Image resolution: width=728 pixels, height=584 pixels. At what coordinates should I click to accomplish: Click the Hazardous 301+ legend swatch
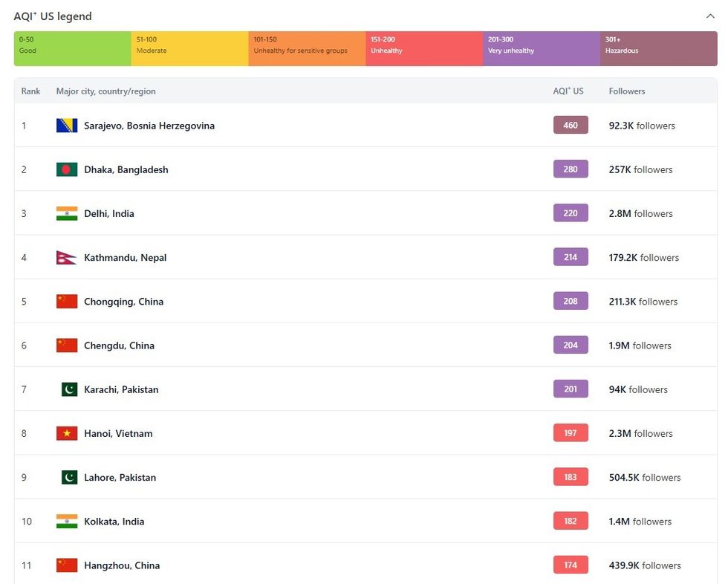click(658, 48)
